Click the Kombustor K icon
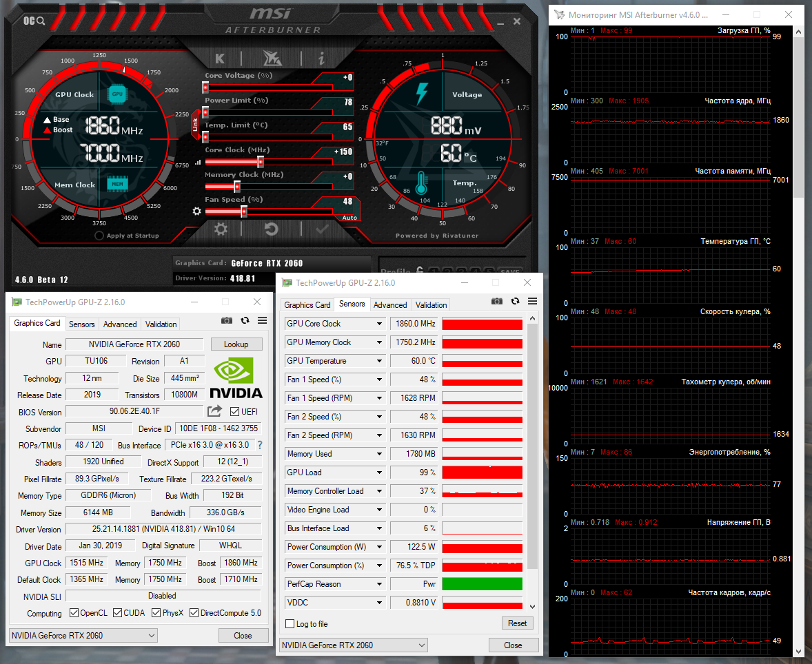 click(x=220, y=59)
